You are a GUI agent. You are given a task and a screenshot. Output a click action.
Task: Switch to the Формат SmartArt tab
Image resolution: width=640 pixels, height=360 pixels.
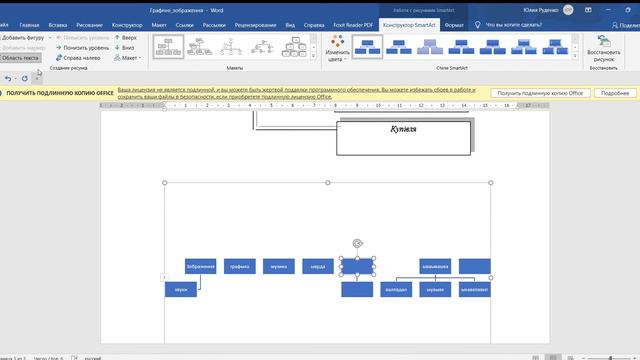454,25
